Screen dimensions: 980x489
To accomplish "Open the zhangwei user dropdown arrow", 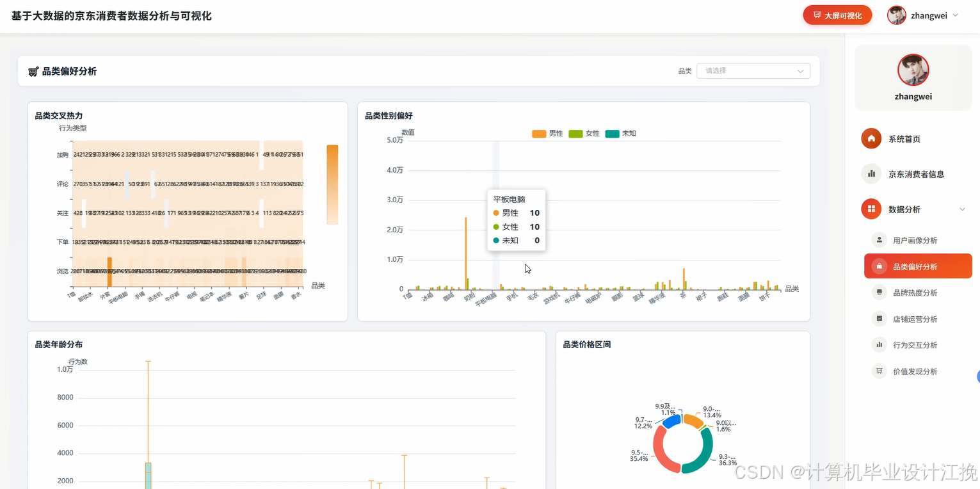I will point(956,15).
